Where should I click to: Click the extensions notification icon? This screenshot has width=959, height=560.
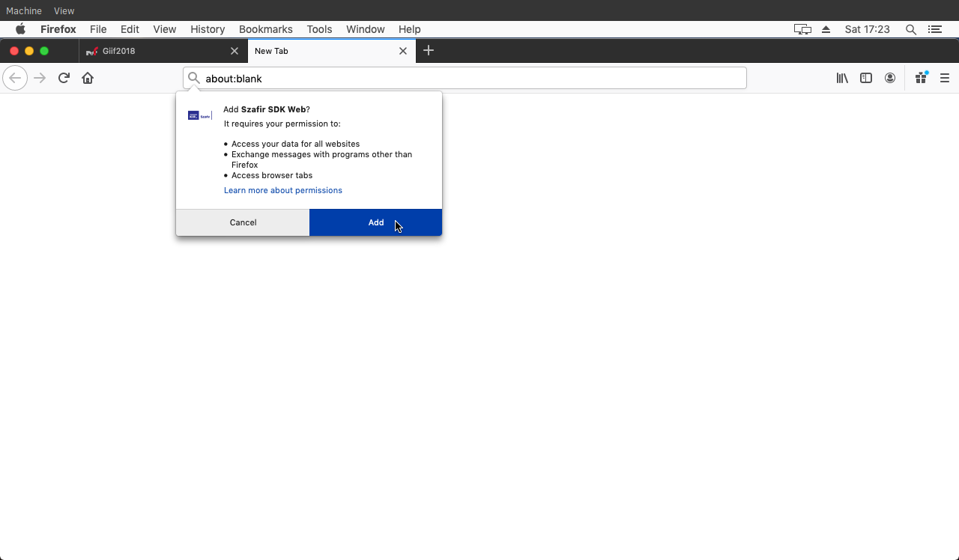tap(921, 78)
